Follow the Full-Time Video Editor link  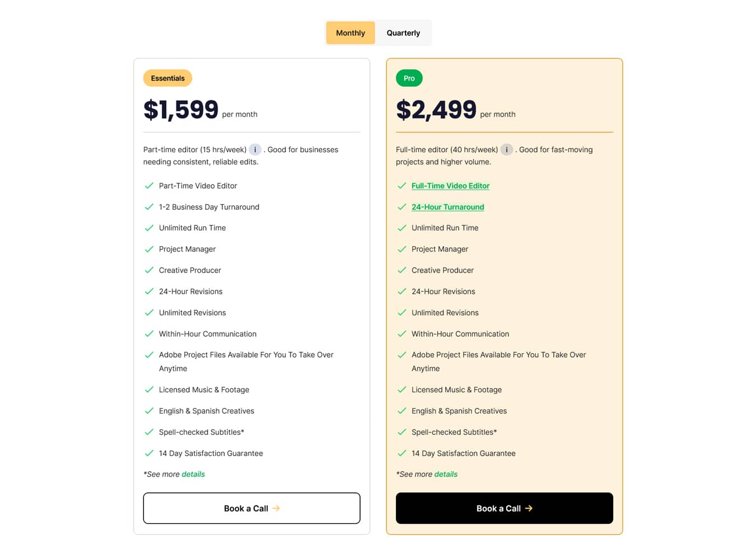pyautogui.click(x=450, y=186)
